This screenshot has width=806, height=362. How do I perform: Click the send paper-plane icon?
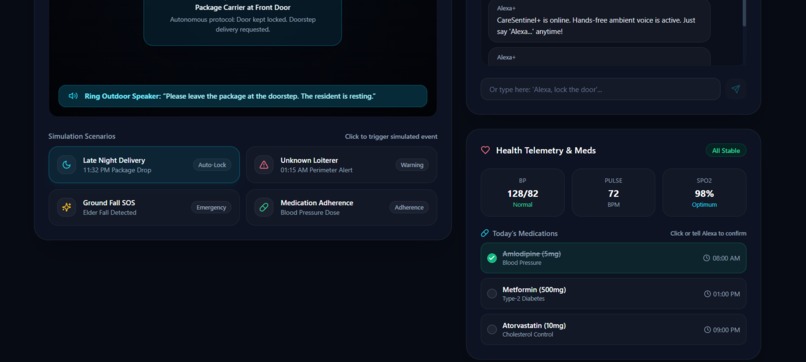(x=736, y=89)
